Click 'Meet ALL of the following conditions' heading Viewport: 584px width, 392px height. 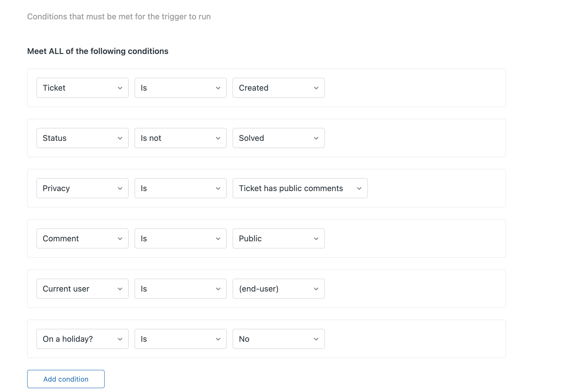(x=98, y=51)
